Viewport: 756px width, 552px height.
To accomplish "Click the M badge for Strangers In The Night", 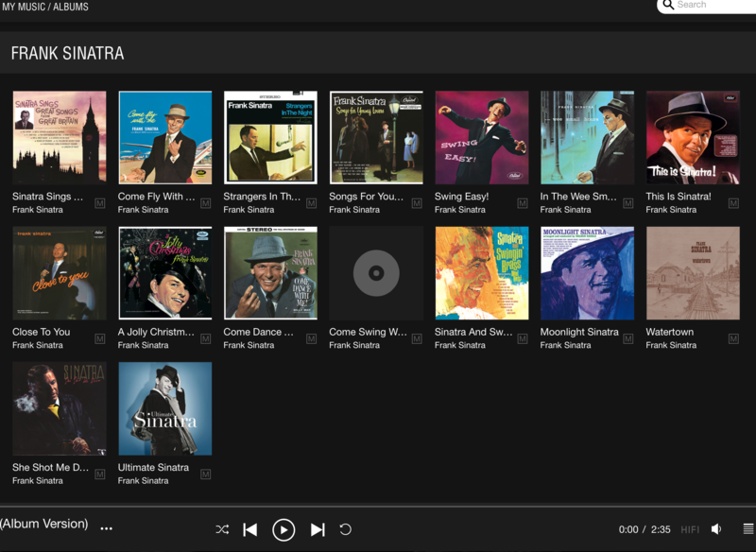I will (x=312, y=203).
